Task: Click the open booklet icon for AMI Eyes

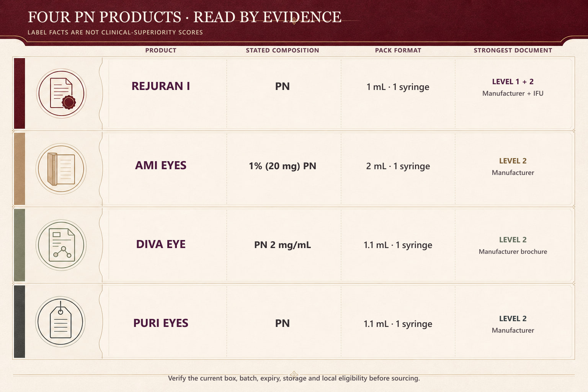Action: pos(61,169)
